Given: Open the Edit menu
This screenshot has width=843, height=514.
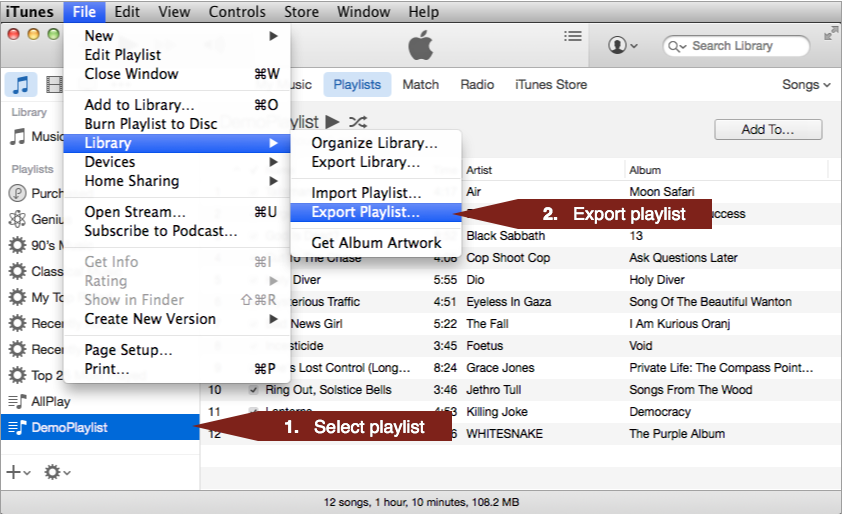Looking at the screenshot, I should (127, 11).
